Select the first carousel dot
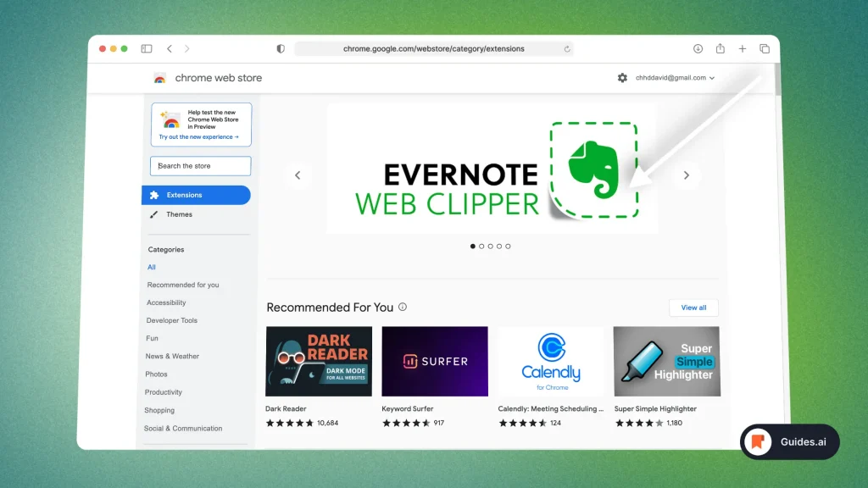Image resolution: width=868 pixels, height=488 pixels. [473, 247]
